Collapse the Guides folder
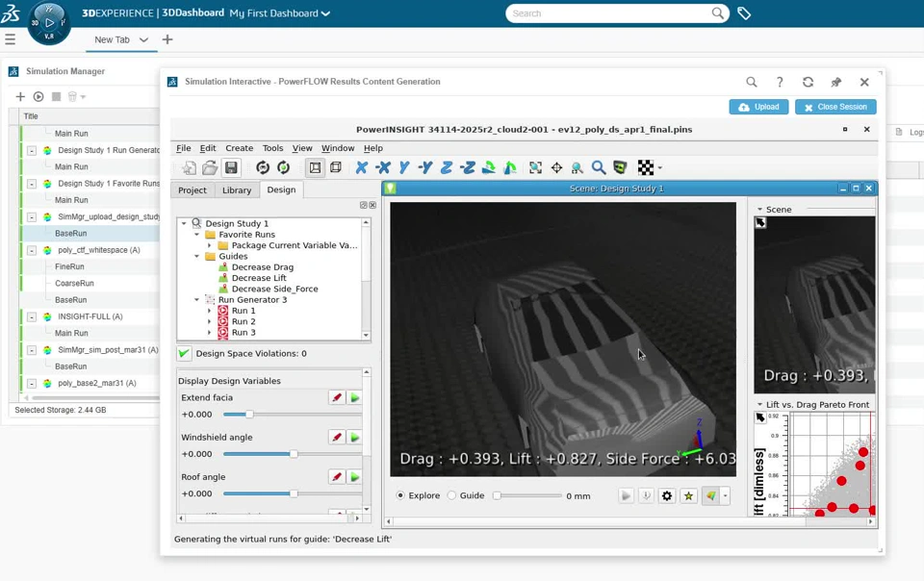 [196, 256]
